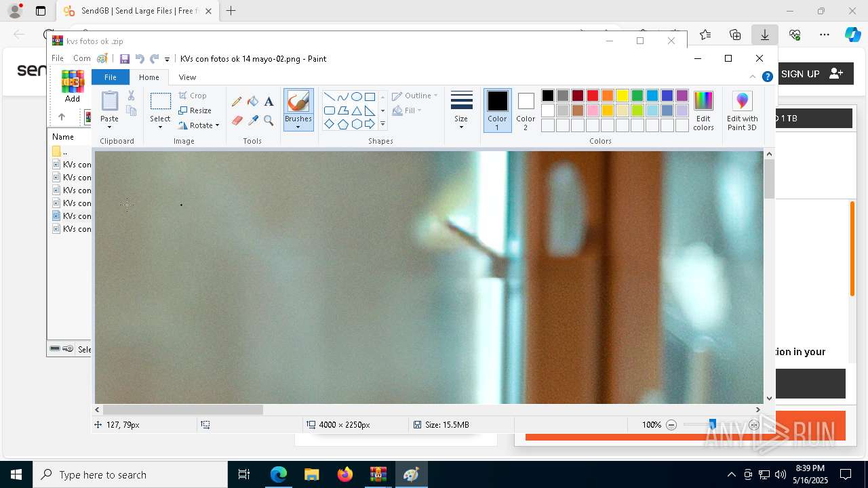The width and height of the screenshot is (868, 488).
Task: Pick the red color swatch
Action: point(593,96)
